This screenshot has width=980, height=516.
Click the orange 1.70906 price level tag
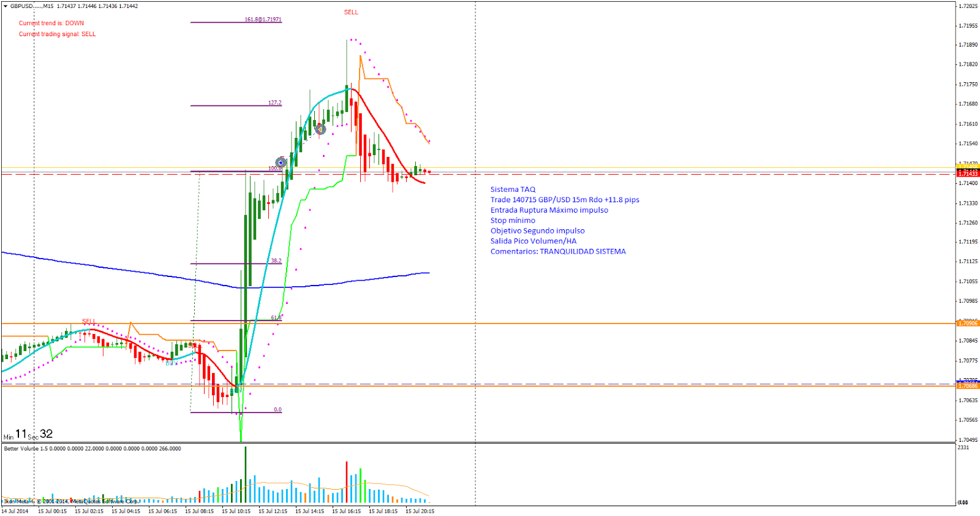pos(968,323)
